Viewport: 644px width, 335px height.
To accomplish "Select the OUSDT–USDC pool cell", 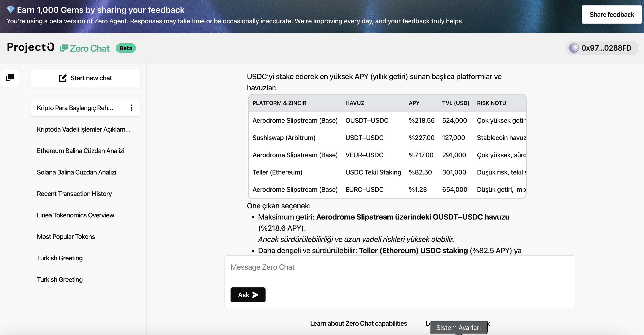I will (x=367, y=121).
